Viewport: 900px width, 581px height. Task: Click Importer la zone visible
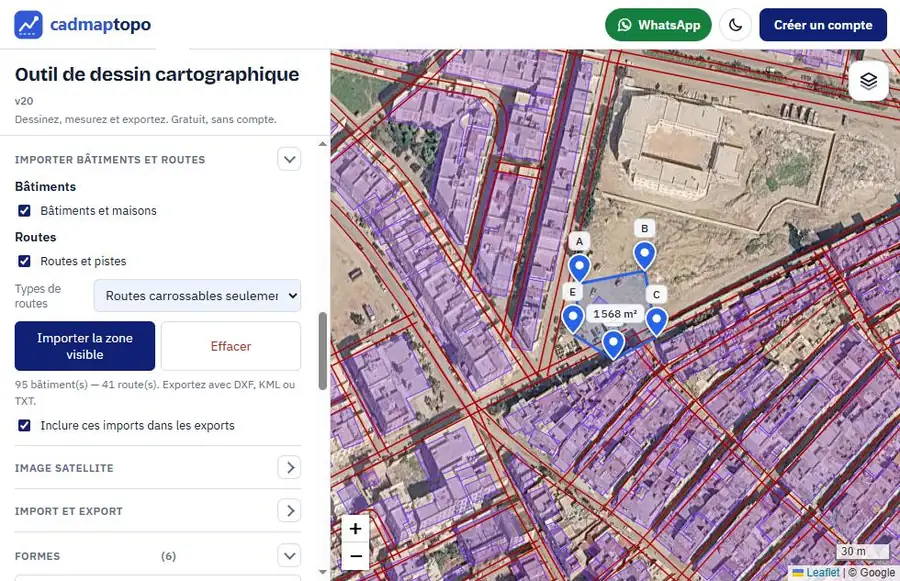pos(85,346)
